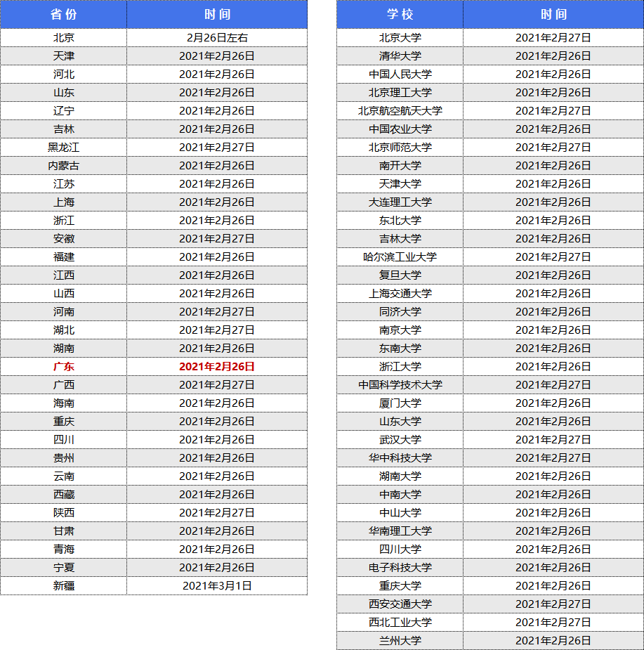Select the 北京 province cell

click(63, 38)
